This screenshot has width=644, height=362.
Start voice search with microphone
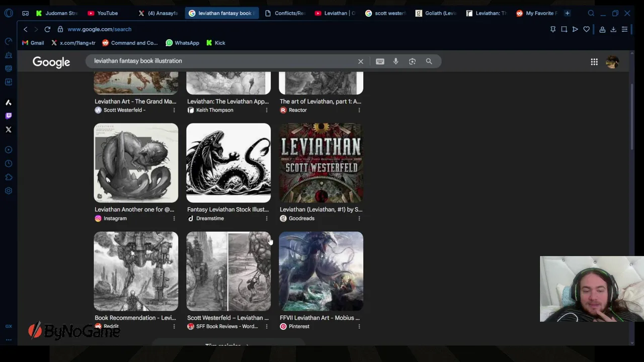(396, 61)
